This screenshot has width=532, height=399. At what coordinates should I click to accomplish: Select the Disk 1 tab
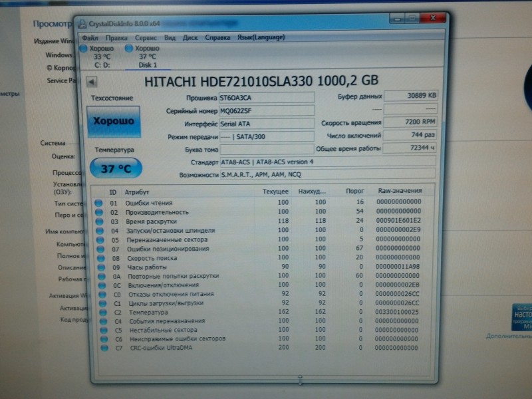[148, 57]
